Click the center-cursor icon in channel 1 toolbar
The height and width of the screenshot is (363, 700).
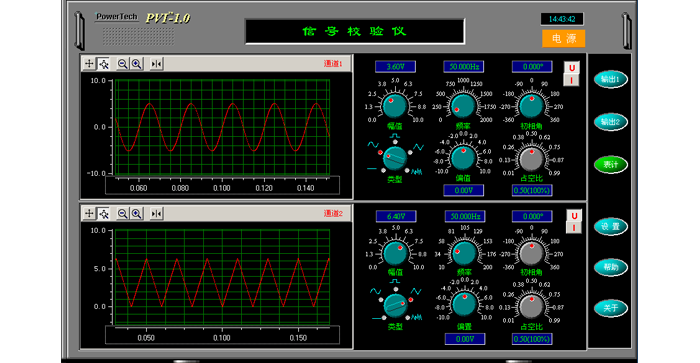(x=156, y=64)
